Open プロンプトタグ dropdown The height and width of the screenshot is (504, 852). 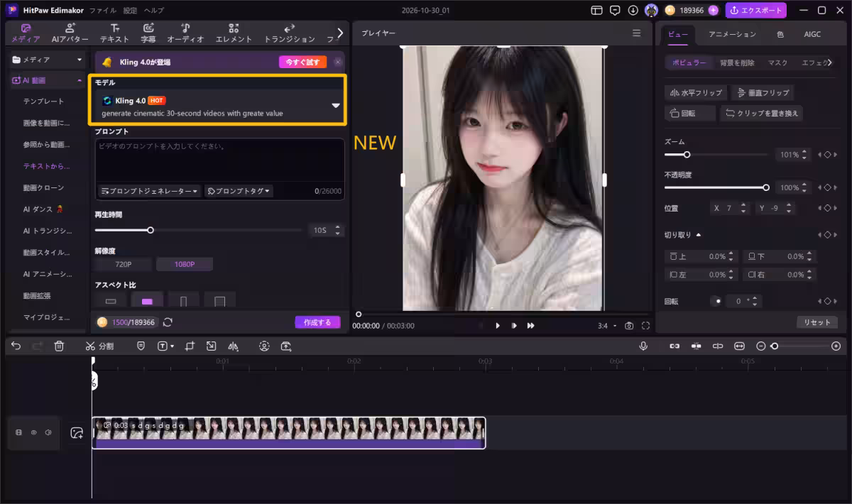point(238,191)
